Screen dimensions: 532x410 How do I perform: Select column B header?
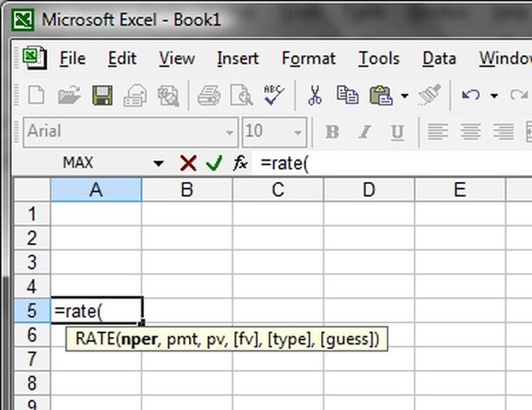pos(187,190)
